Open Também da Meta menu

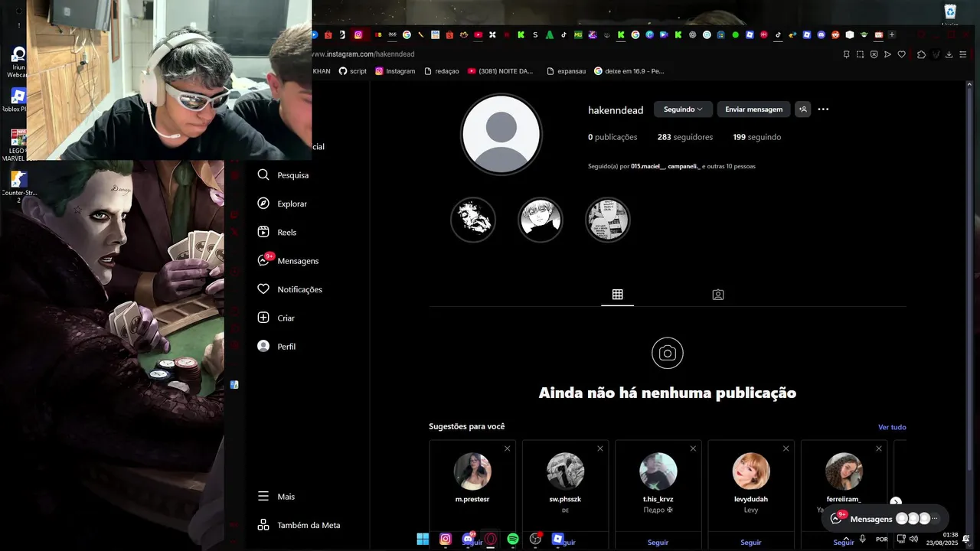coord(299,525)
